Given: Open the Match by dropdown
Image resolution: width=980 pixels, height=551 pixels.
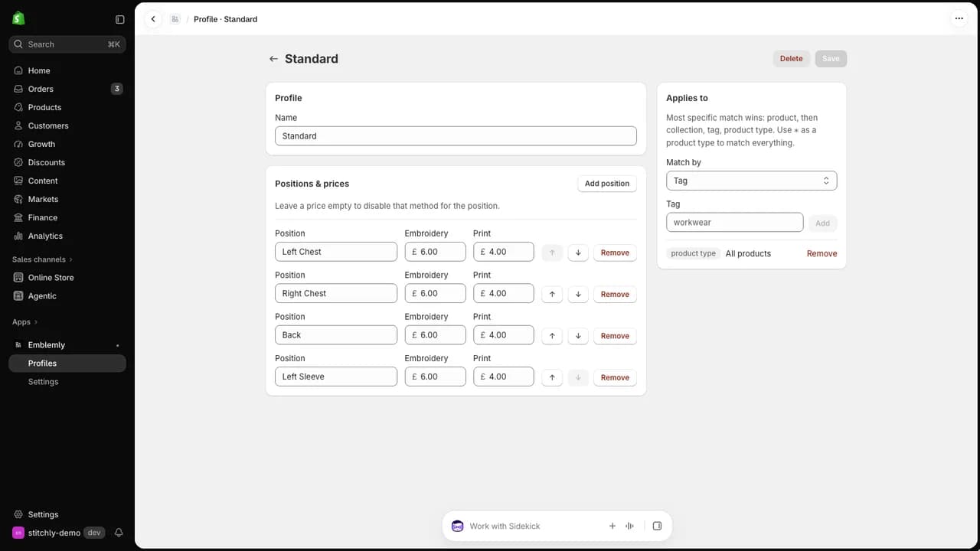Looking at the screenshot, I should click(x=751, y=181).
